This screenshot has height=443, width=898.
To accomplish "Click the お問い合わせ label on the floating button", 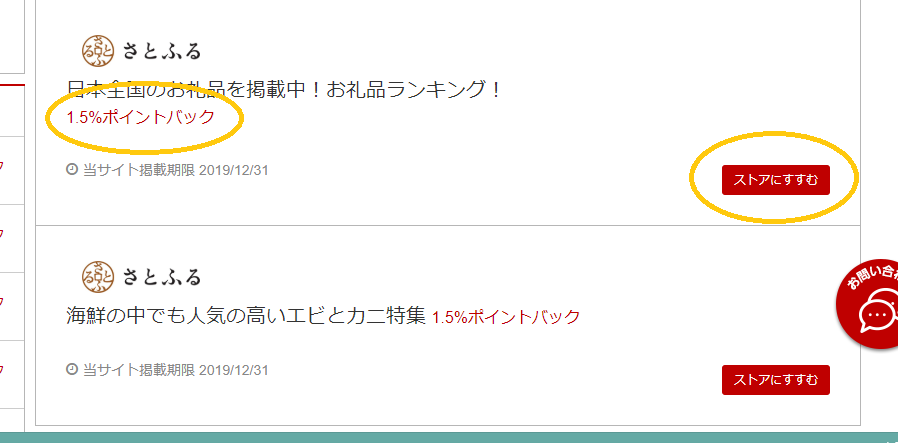I will (x=875, y=278).
